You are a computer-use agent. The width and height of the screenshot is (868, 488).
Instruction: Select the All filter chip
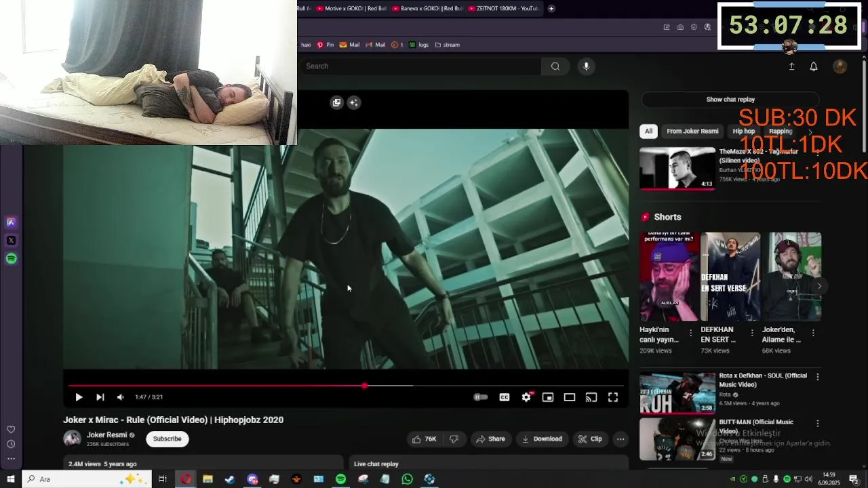pos(648,131)
